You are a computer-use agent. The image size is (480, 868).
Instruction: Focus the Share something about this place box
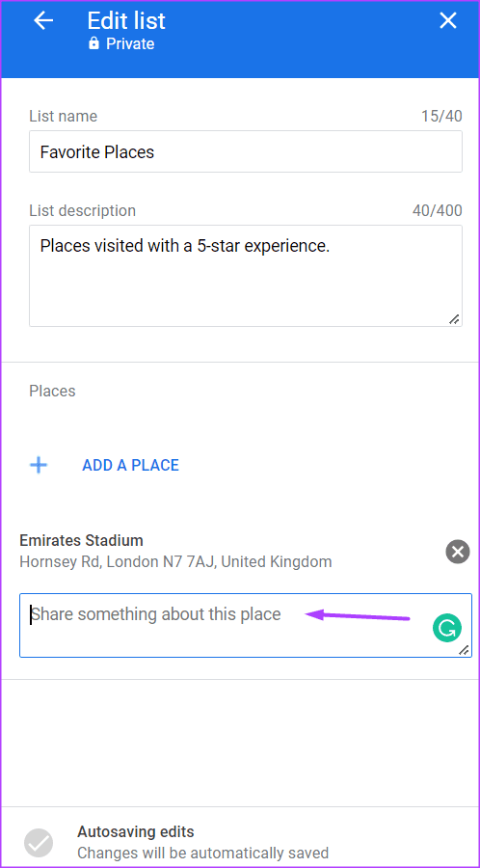tap(246, 626)
